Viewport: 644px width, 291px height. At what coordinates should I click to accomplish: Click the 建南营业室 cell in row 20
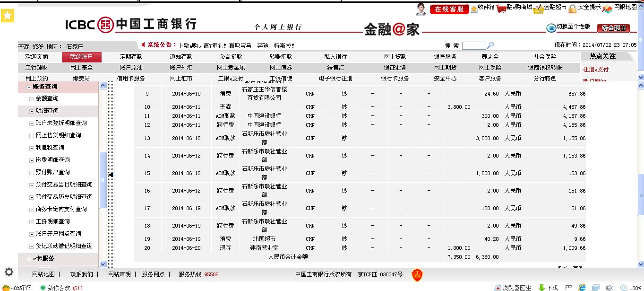pos(264,248)
